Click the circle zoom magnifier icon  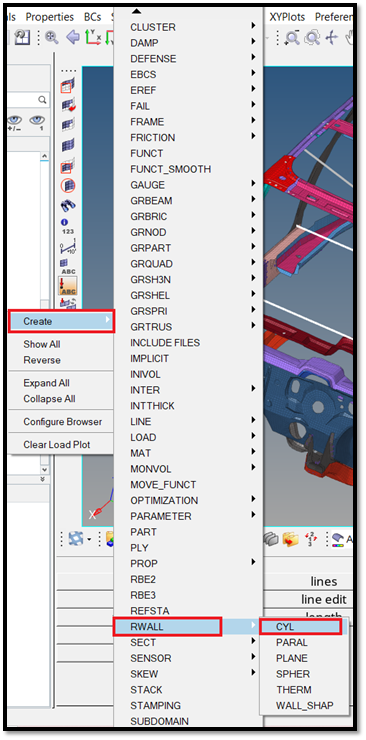pos(312,37)
